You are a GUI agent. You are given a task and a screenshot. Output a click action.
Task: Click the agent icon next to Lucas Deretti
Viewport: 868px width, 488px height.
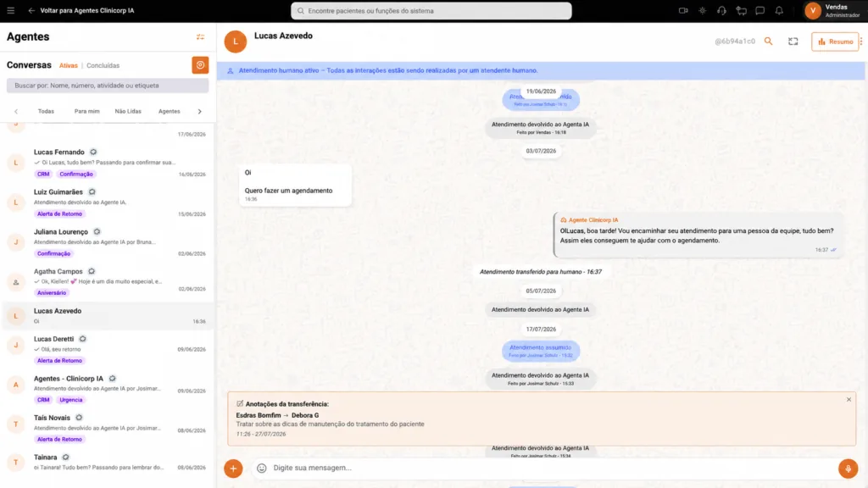click(82, 339)
